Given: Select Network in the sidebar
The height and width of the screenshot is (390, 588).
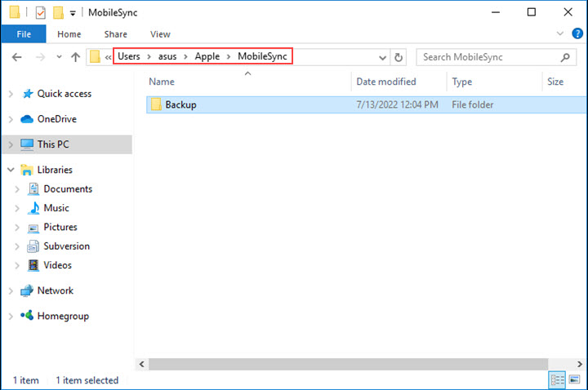Looking at the screenshot, I should coord(56,290).
